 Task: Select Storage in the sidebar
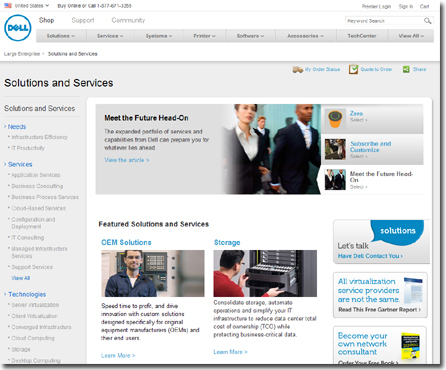point(21,349)
